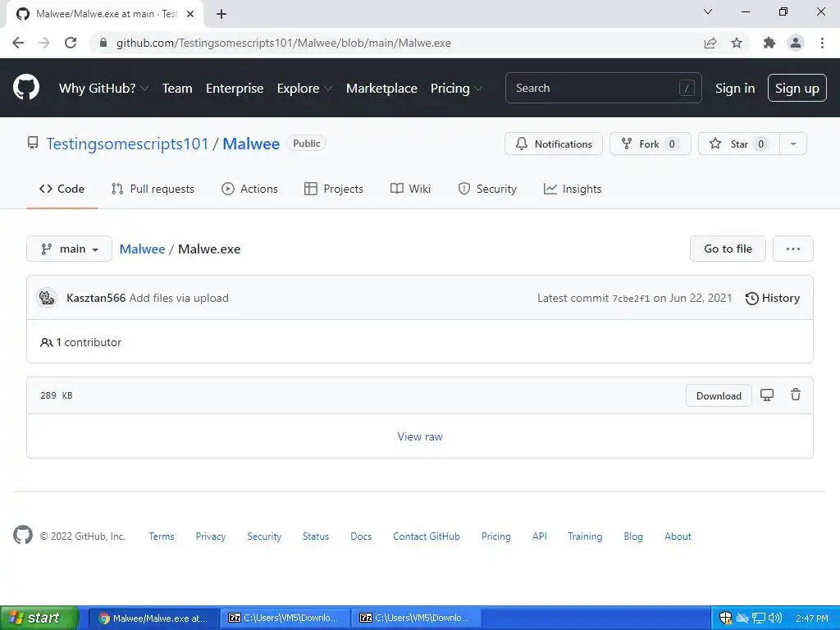Click the Sign in link
This screenshot has height=630, width=840.
735,88
